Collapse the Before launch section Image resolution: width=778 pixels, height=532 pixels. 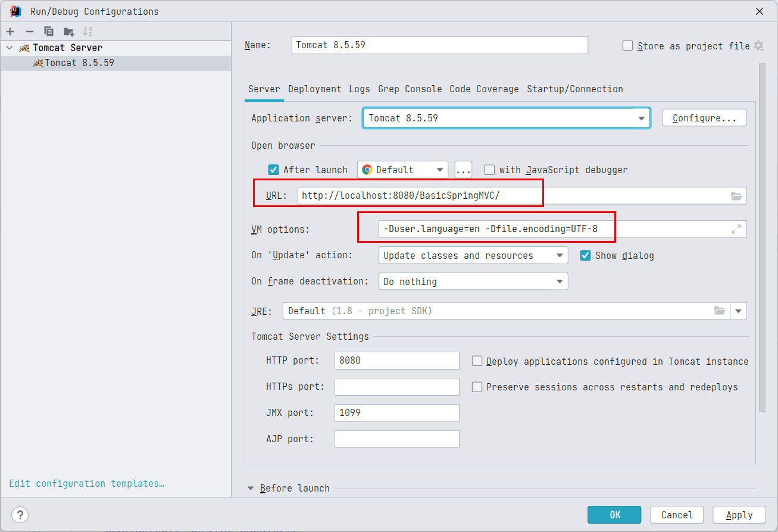[251, 488]
